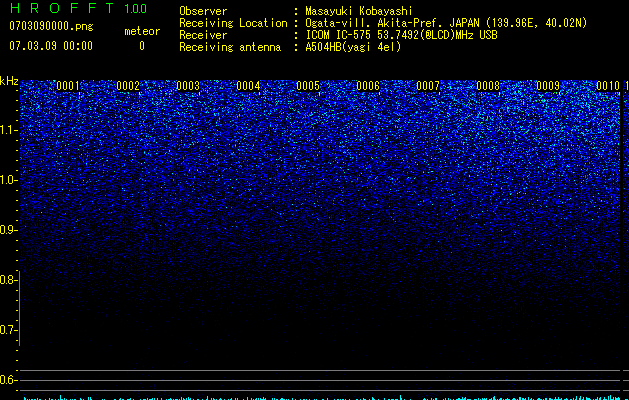Click the Receiving antenna label
629x400 pixels.
tap(230, 47)
